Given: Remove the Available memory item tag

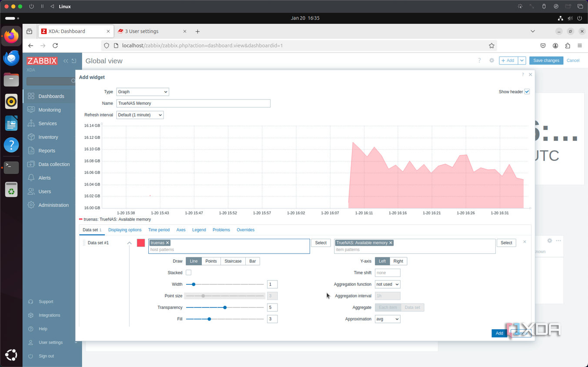Looking at the screenshot, I should tap(391, 243).
